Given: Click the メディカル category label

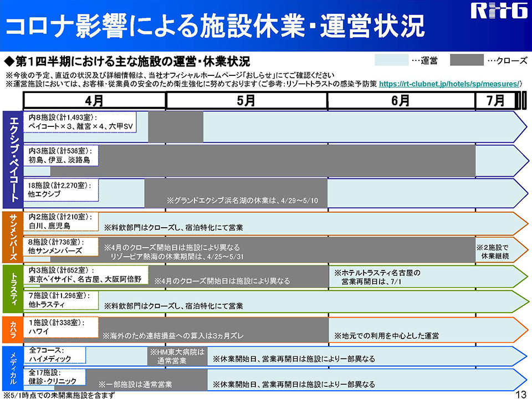Looking at the screenshot, I should coord(13,369).
